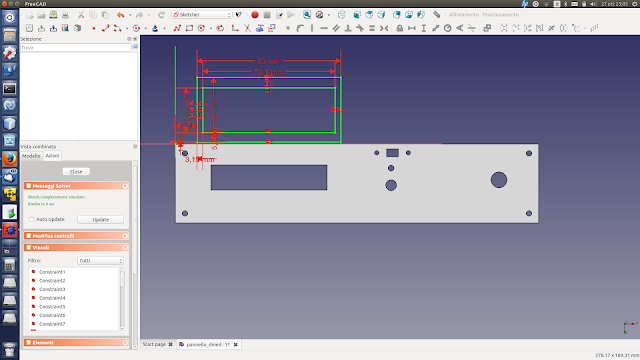Apply the vertical constraint
This screenshot has height=360, width=640.
coord(312,28)
